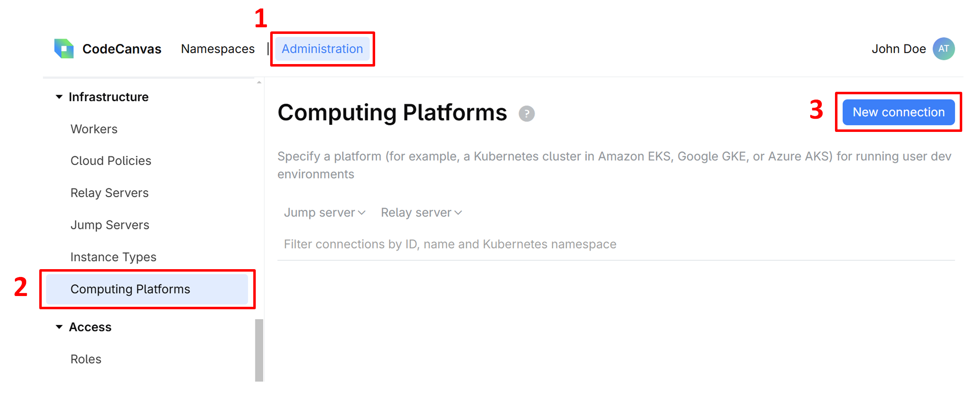This screenshot has width=980, height=406.
Task: Collapse the Access section
Action: [59, 327]
